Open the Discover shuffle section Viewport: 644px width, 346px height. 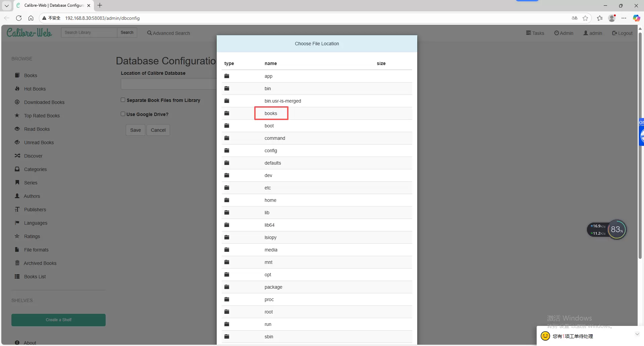(x=33, y=156)
